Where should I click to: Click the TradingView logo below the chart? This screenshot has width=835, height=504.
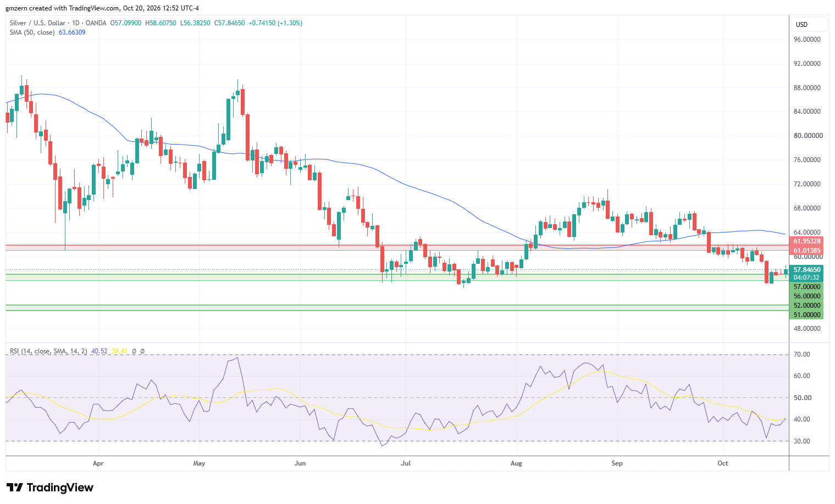[x=50, y=488]
